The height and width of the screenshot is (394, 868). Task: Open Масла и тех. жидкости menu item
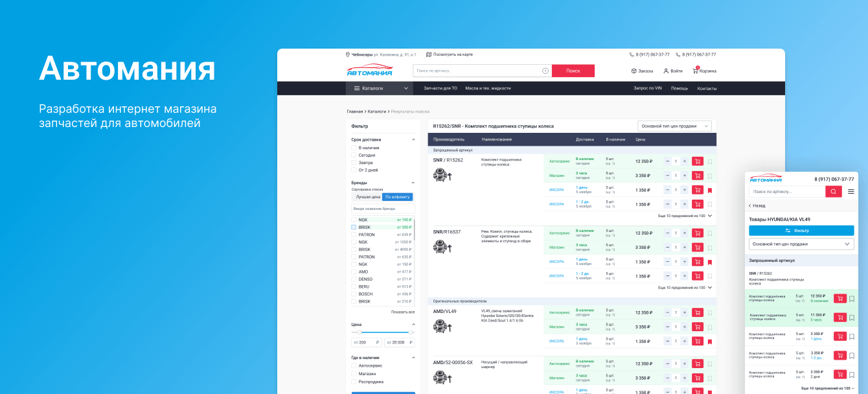[488, 88]
